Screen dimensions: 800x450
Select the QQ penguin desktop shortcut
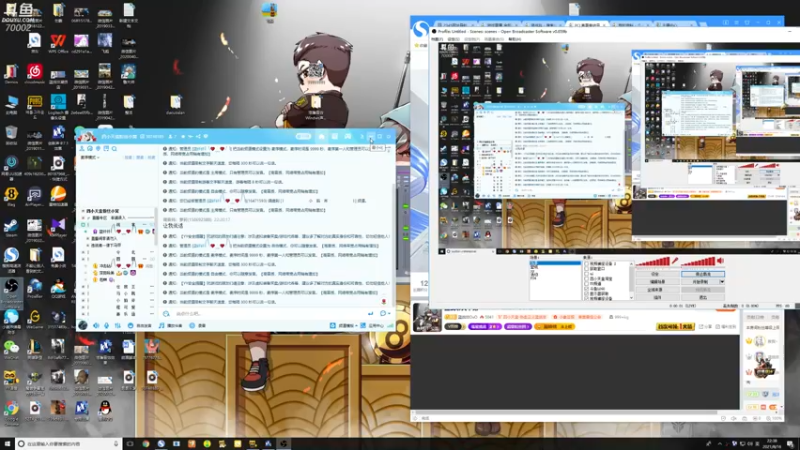pos(105,410)
